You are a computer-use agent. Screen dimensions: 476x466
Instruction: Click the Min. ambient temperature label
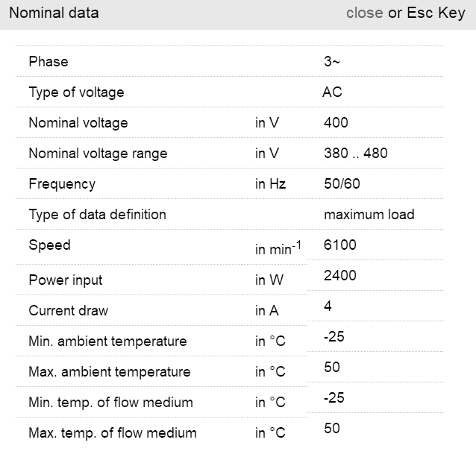107,341
